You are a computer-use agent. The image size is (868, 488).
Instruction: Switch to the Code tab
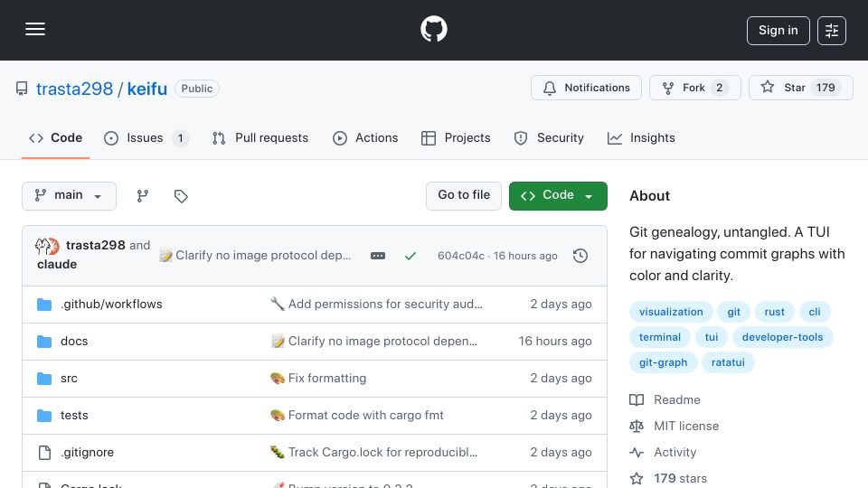point(55,137)
